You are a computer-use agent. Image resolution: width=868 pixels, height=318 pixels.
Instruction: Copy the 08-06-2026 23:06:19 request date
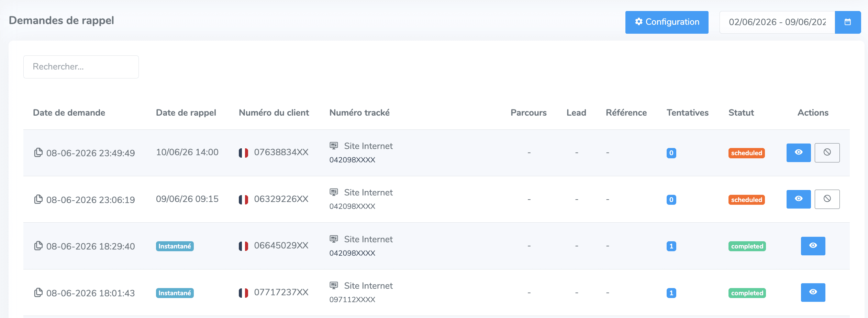pos(38,199)
